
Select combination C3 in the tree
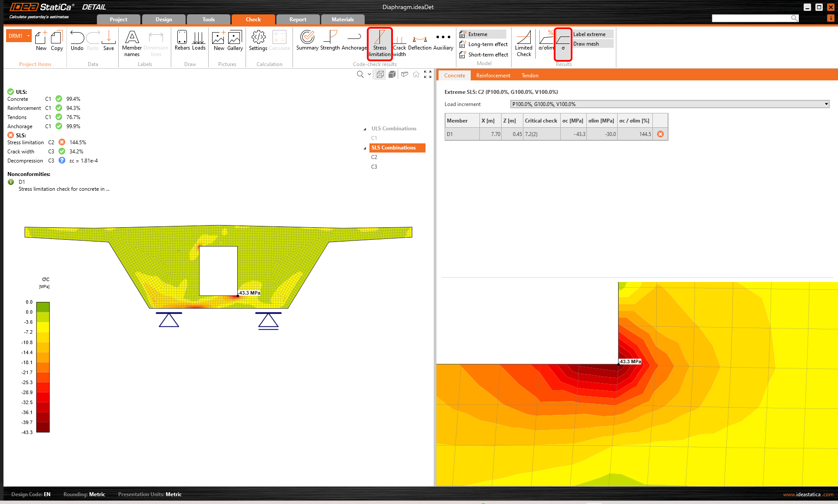pos(374,167)
